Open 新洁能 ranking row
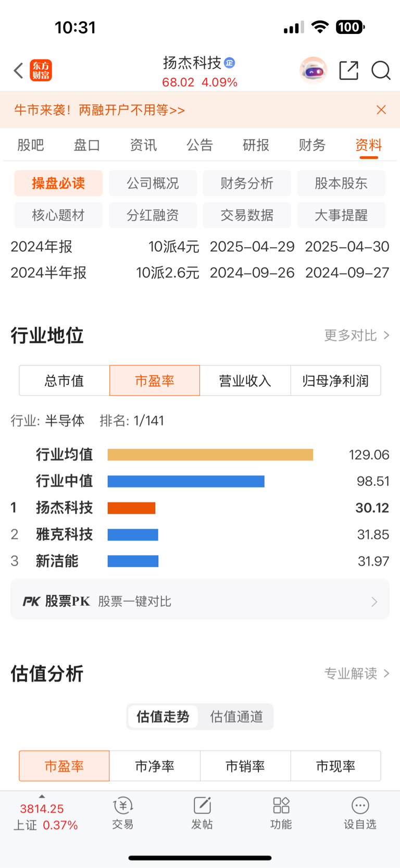Viewport: 400px width, 868px height. [x=200, y=561]
